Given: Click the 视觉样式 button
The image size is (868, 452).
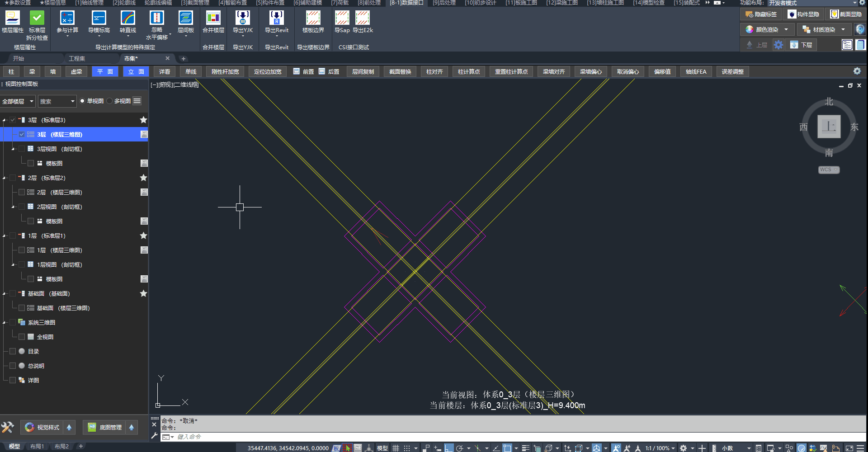Looking at the screenshot, I should coord(43,427).
